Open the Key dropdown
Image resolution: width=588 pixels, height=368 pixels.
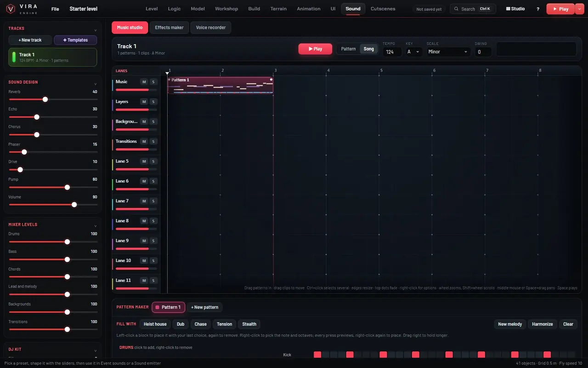[413, 52]
